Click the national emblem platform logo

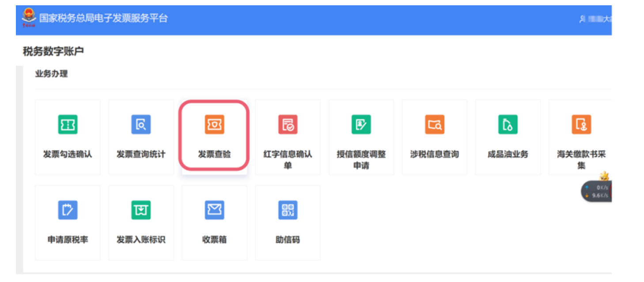(x=29, y=18)
